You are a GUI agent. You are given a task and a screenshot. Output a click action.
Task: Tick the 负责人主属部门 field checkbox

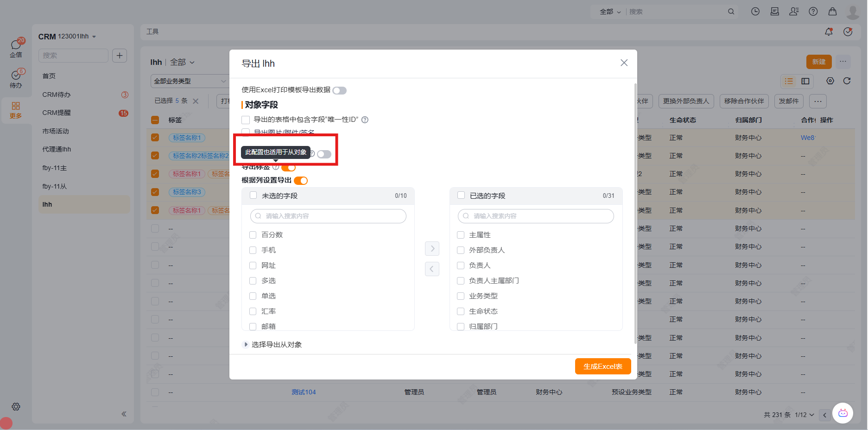461,281
